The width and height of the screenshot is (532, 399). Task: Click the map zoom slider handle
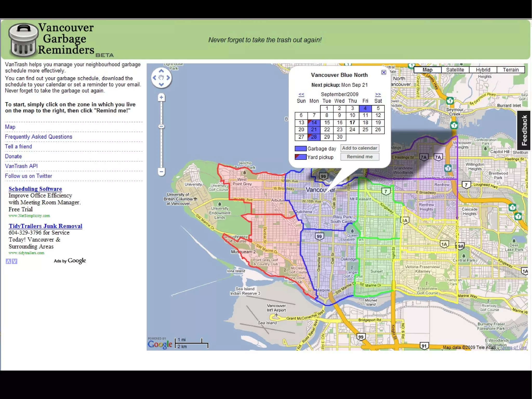tap(161, 127)
